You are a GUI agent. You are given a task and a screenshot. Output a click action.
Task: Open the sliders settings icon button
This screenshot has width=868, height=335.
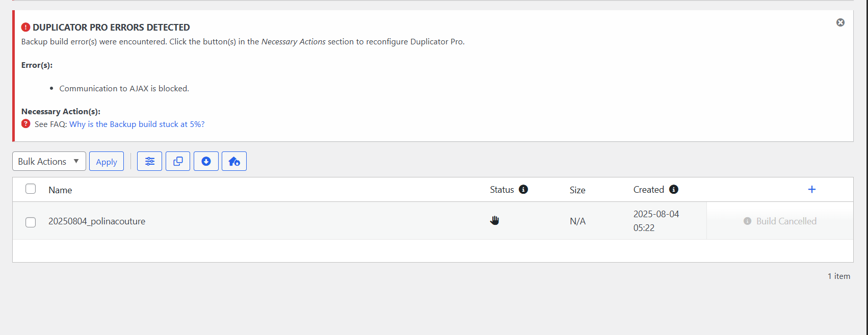tap(149, 161)
